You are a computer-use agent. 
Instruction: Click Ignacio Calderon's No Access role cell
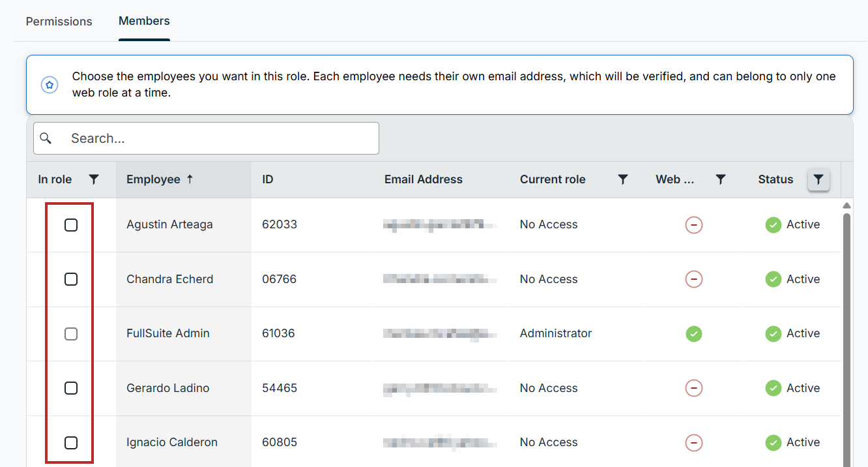tap(549, 442)
